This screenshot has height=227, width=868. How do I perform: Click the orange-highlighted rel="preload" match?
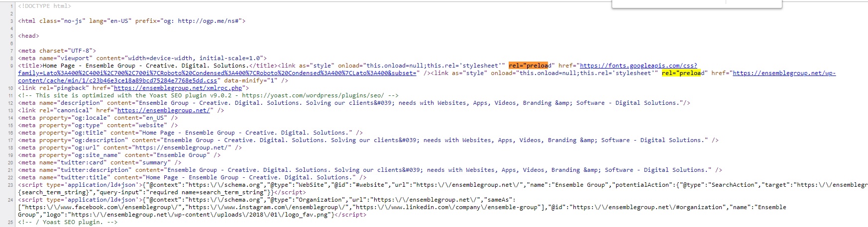click(528, 66)
